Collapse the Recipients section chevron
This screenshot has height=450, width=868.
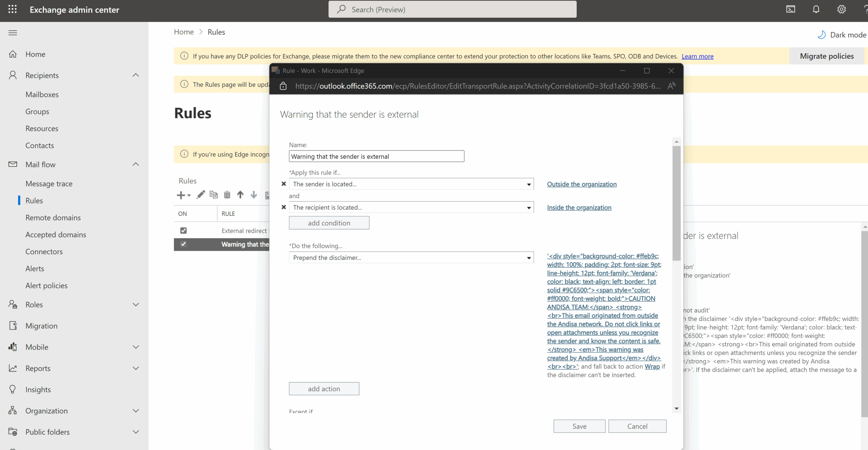(136, 75)
